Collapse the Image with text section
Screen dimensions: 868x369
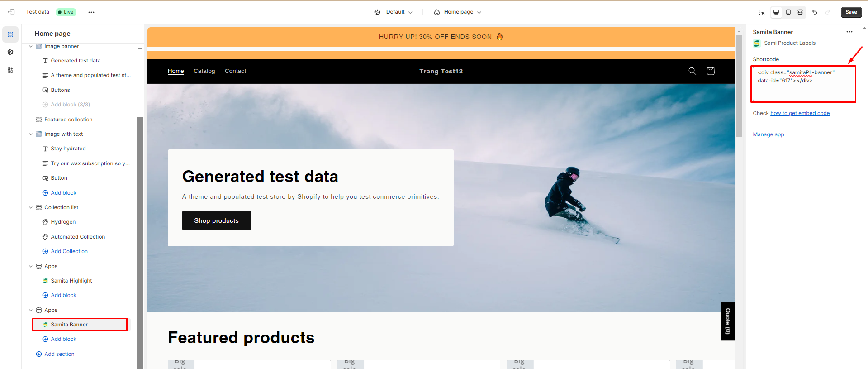click(31, 134)
